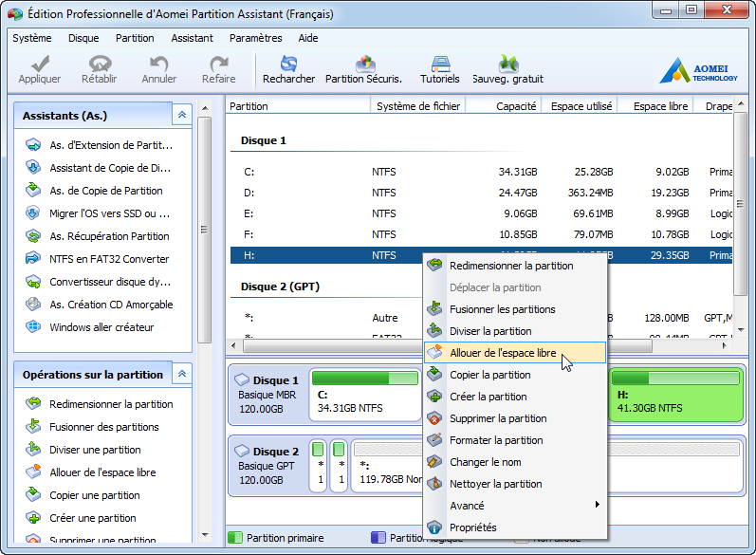Open the Système menu
The image size is (756, 555).
[32, 38]
